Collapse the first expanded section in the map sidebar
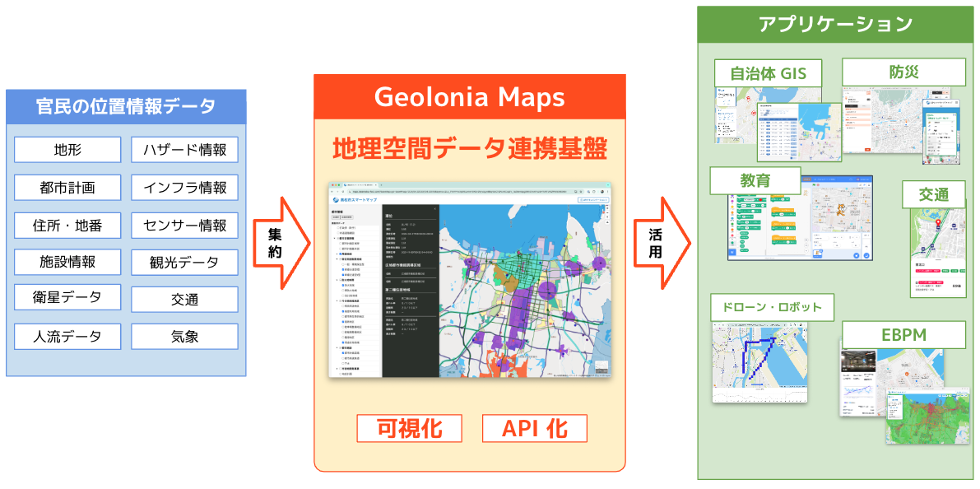 333,239
